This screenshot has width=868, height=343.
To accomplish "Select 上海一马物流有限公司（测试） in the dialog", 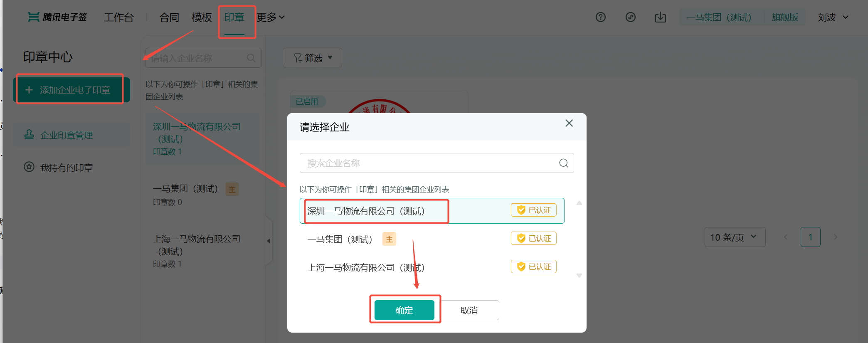I will point(365,267).
